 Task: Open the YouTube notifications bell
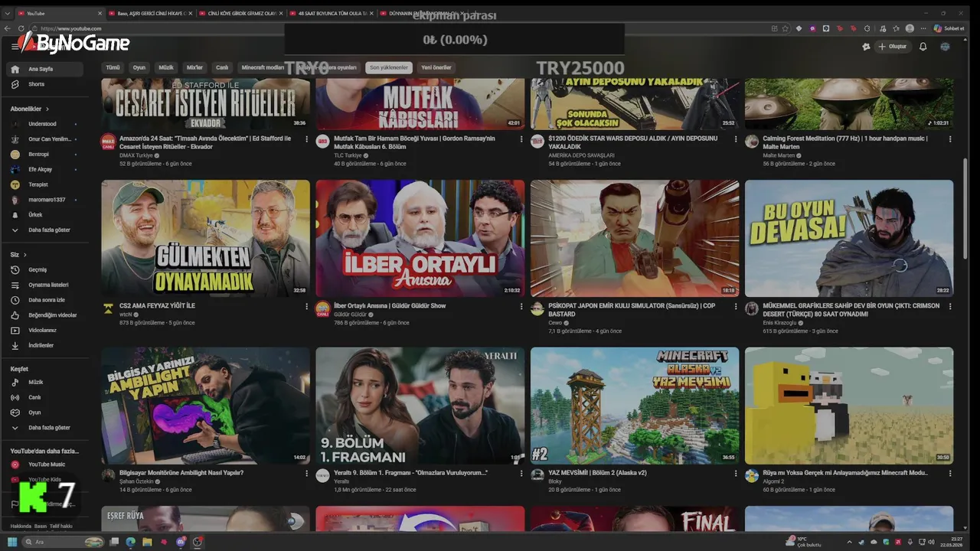click(x=923, y=47)
